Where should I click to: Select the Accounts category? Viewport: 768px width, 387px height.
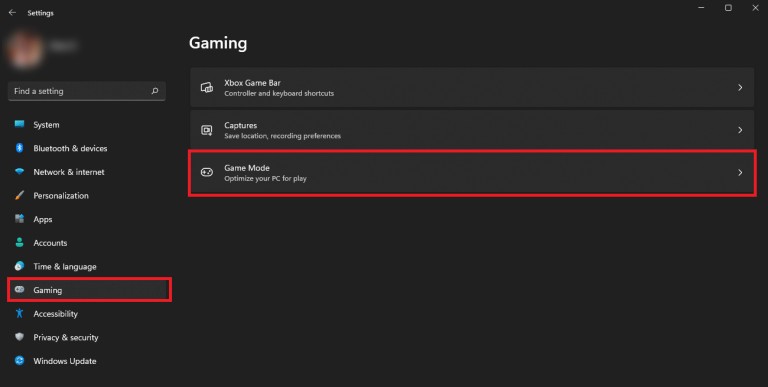coord(50,243)
